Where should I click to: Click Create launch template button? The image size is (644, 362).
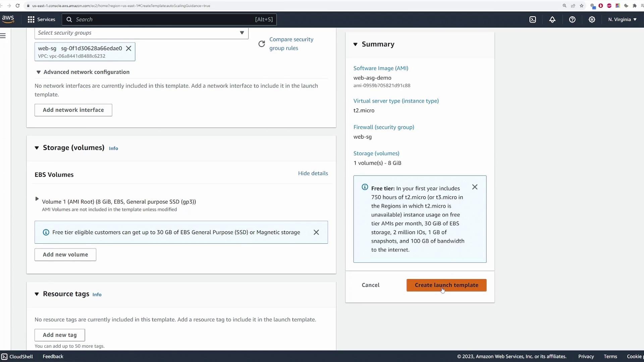[x=446, y=285]
